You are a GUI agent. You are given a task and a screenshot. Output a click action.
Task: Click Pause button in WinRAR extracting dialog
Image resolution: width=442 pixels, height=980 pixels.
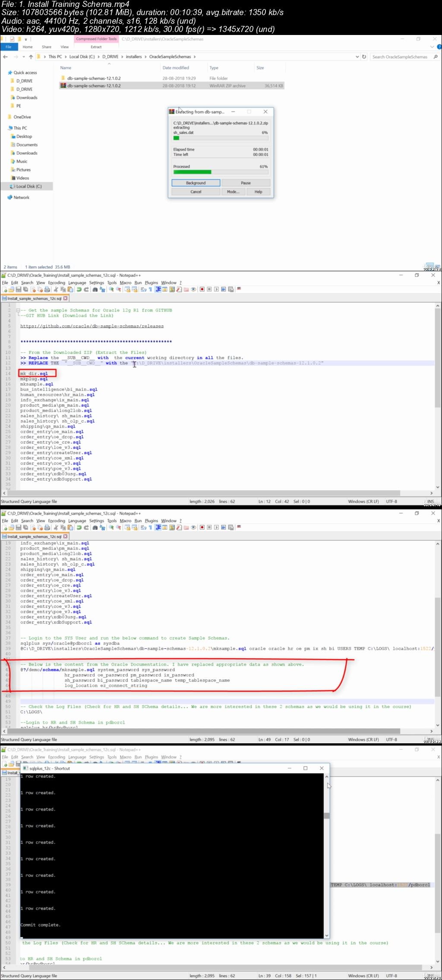[x=246, y=183]
